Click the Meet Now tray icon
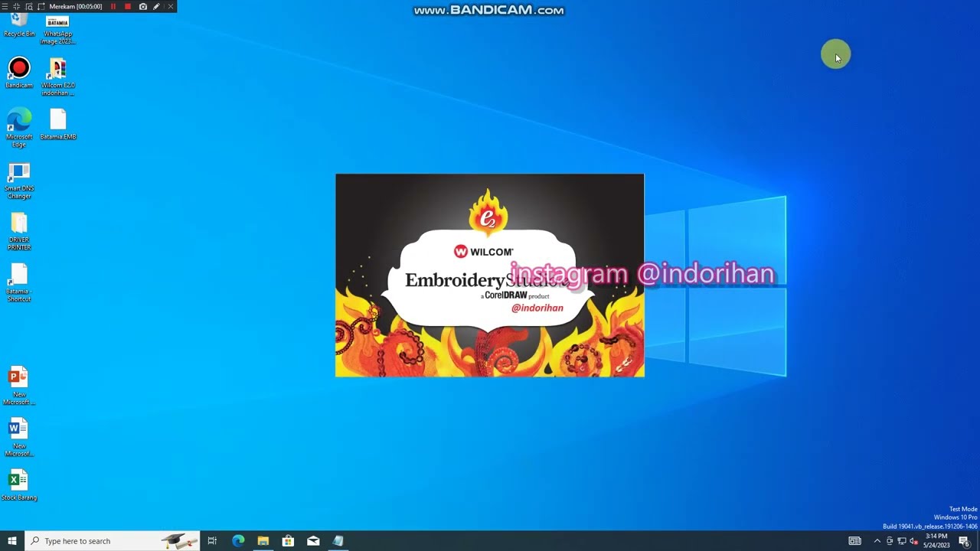This screenshot has height=551, width=980. (890, 541)
